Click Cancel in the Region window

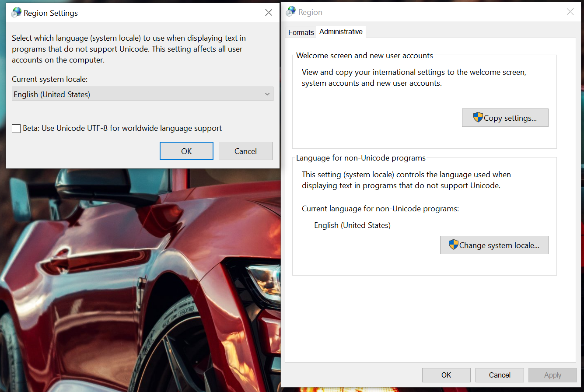tap(500, 375)
